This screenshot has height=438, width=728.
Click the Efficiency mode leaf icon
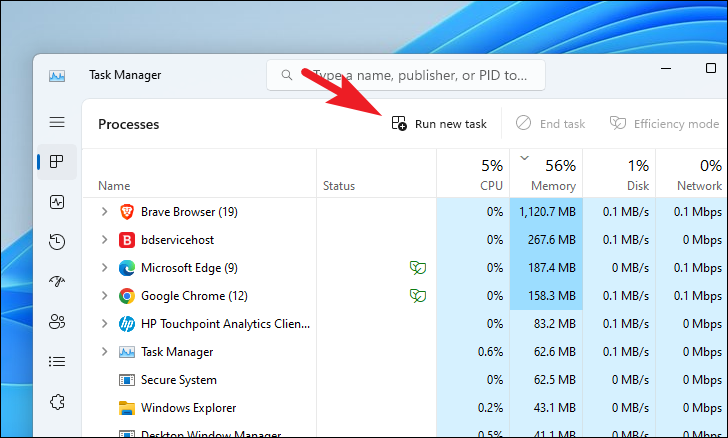pyautogui.click(x=618, y=123)
